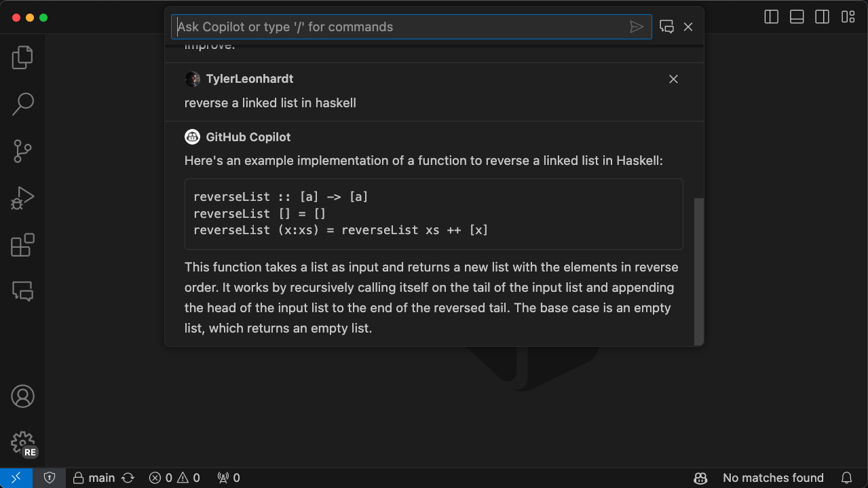Image resolution: width=868 pixels, height=488 pixels.
Task: Open the Explorer view
Action: point(22,58)
